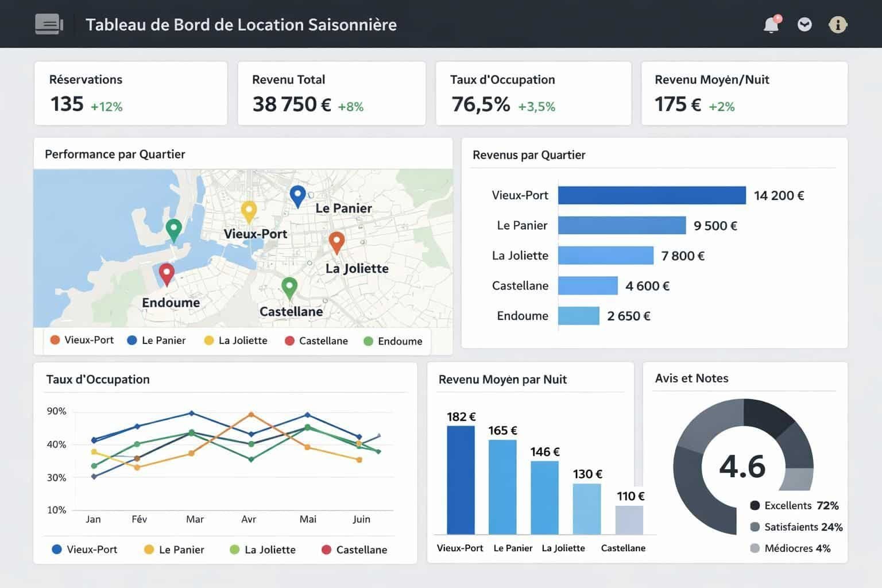Click the 4.6 rating donut center
The image size is (882, 588).
(742, 466)
